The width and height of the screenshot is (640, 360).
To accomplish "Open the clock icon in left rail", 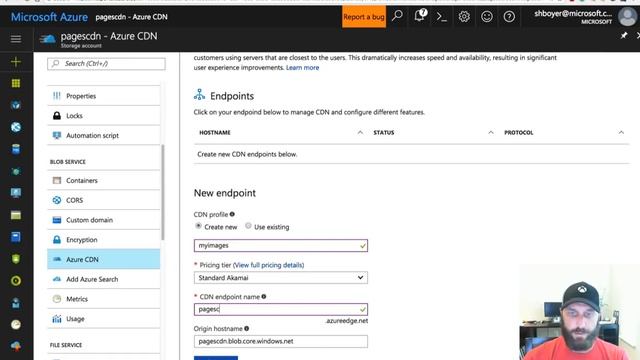I will [x=16, y=324].
